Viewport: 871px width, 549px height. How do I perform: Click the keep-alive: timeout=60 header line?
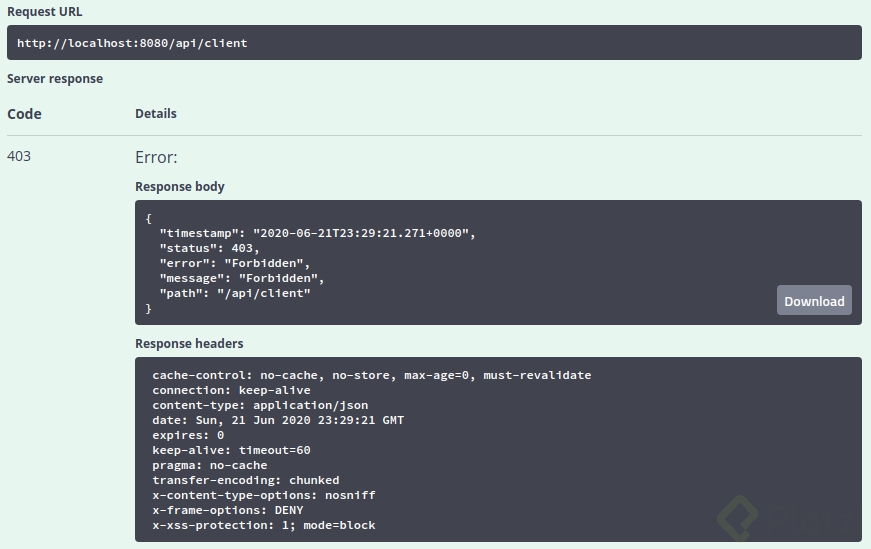tap(231, 450)
